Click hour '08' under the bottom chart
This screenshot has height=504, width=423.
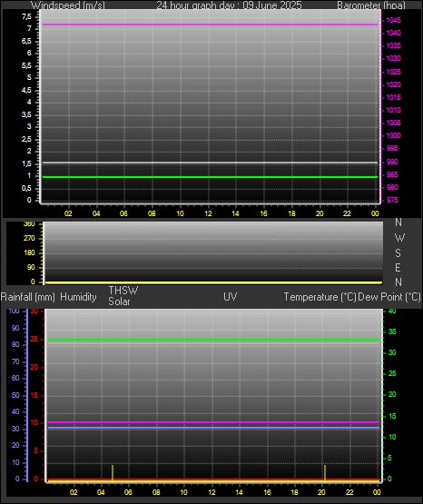point(156,492)
